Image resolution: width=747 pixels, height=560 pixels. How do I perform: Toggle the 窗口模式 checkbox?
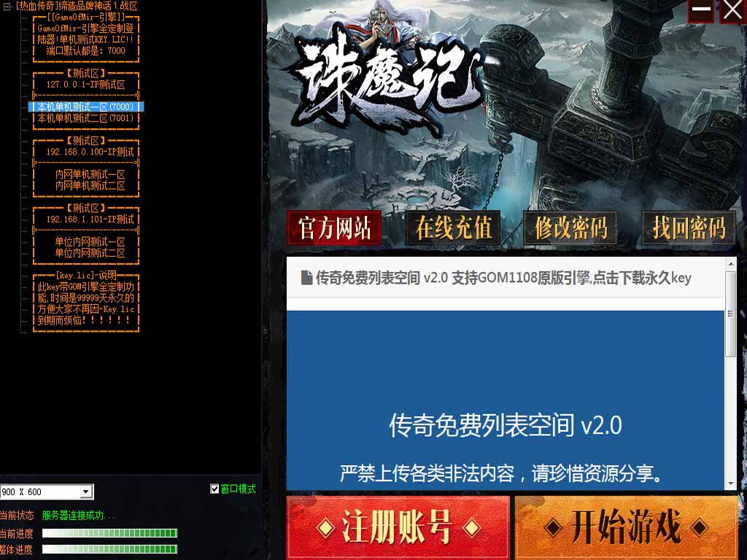pos(214,489)
